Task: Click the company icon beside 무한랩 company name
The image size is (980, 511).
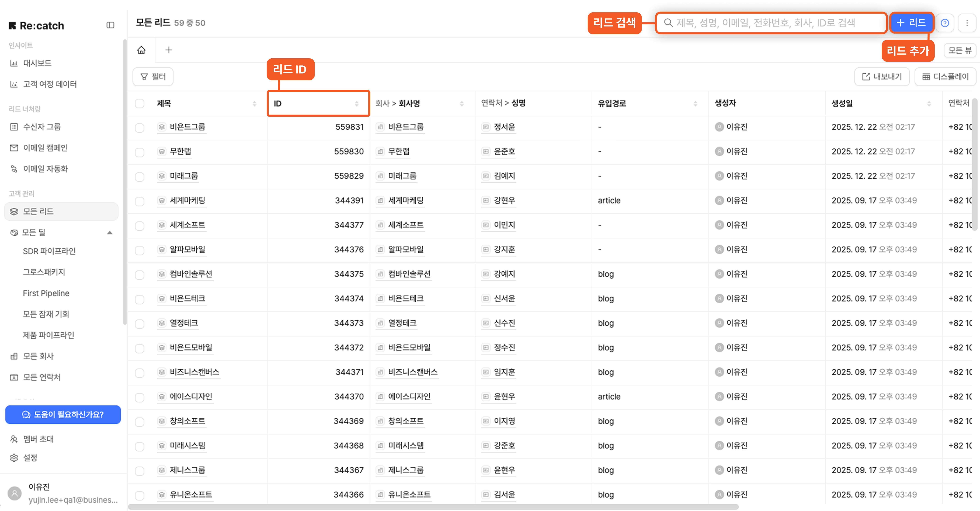Action: pos(380,152)
